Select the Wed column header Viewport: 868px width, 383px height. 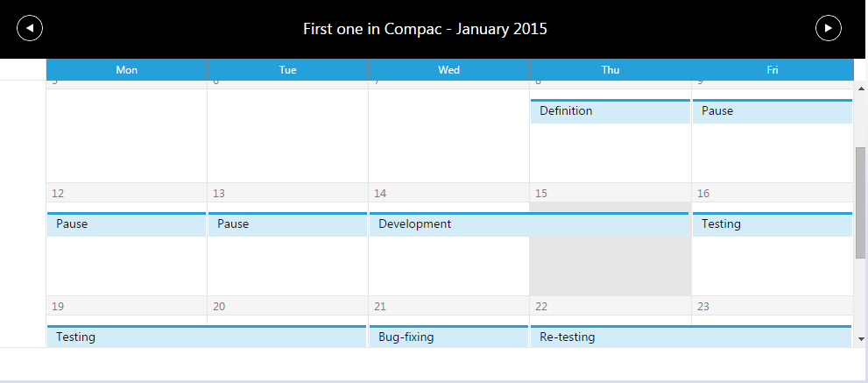pyautogui.click(x=448, y=70)
